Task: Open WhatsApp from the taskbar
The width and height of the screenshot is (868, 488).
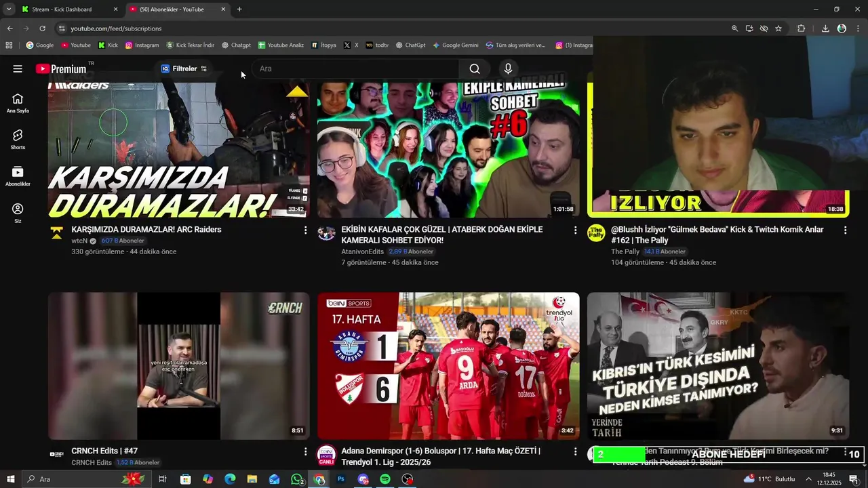Action: (297, 479)
